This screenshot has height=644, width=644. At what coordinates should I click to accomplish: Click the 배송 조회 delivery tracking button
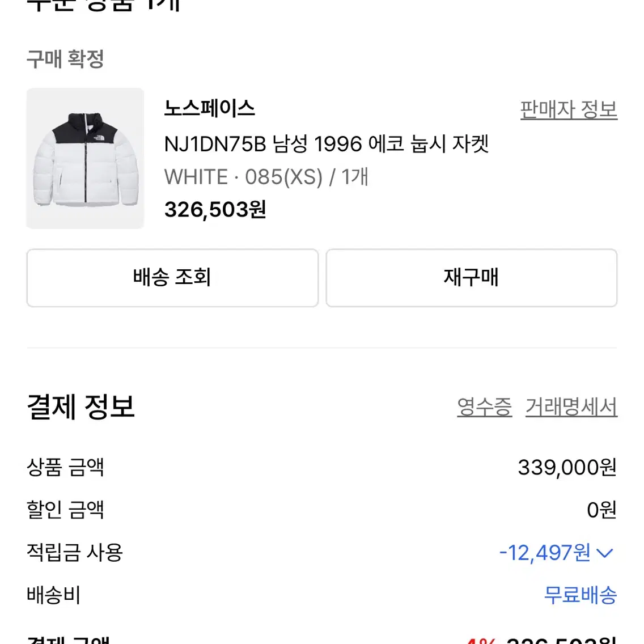click(x=171, y=278)
